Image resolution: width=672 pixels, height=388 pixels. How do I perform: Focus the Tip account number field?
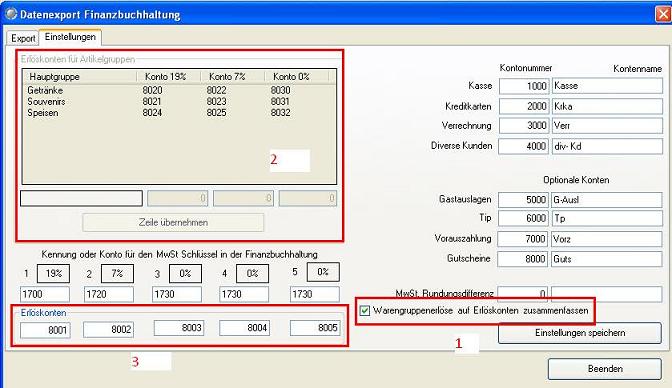click(x=523, y=218)
